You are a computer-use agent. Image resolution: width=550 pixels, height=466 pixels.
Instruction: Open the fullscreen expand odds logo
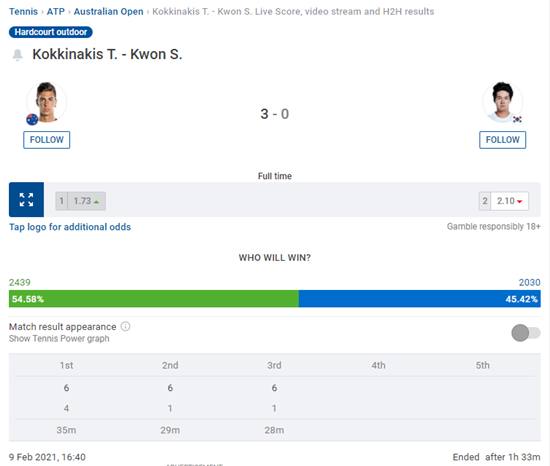(x=26, y=200)
